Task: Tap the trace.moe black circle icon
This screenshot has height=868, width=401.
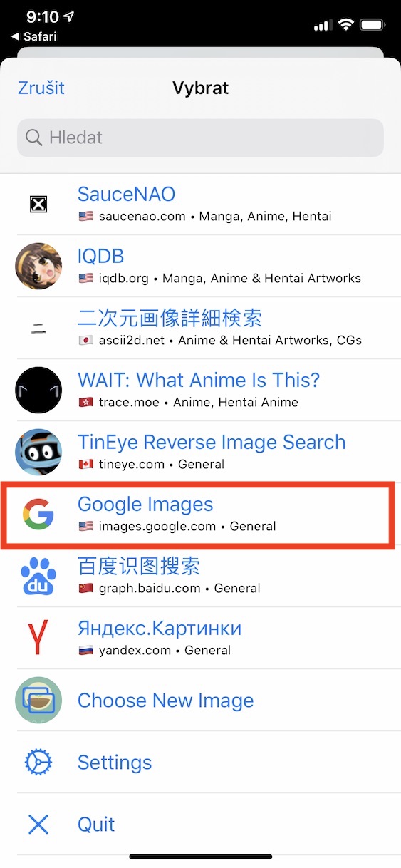Action: coord(38,390)
